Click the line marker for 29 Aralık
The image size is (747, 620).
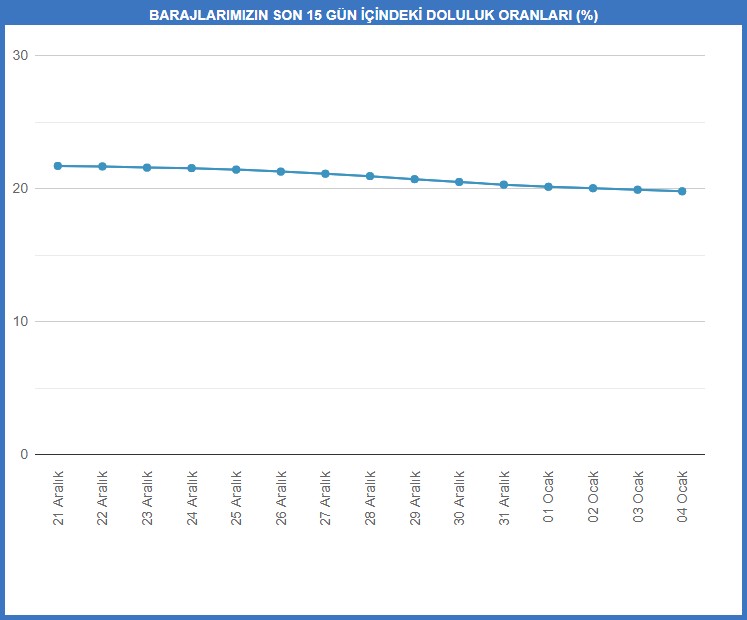click(415, 179)
